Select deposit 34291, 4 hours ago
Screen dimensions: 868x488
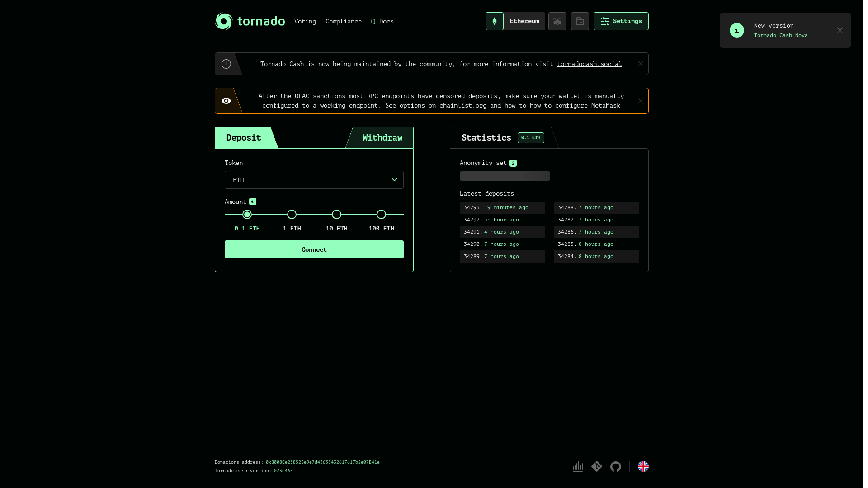(502, 232)
